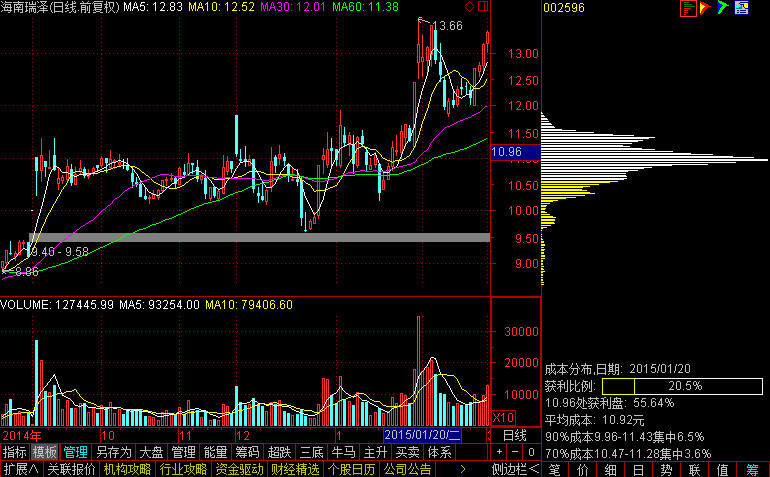Select the 模板 template tab
Image resolution: width=770 pixels, height=477 pixels.
point(45,452)
